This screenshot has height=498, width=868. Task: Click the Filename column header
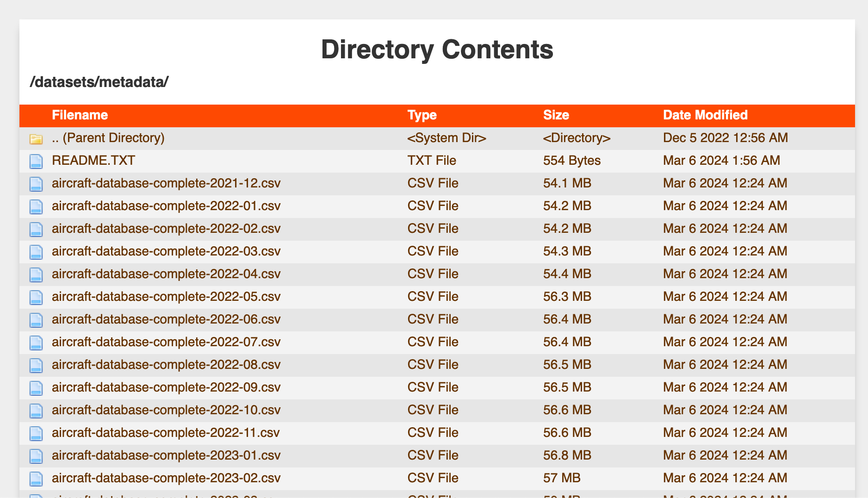point(80,115)
